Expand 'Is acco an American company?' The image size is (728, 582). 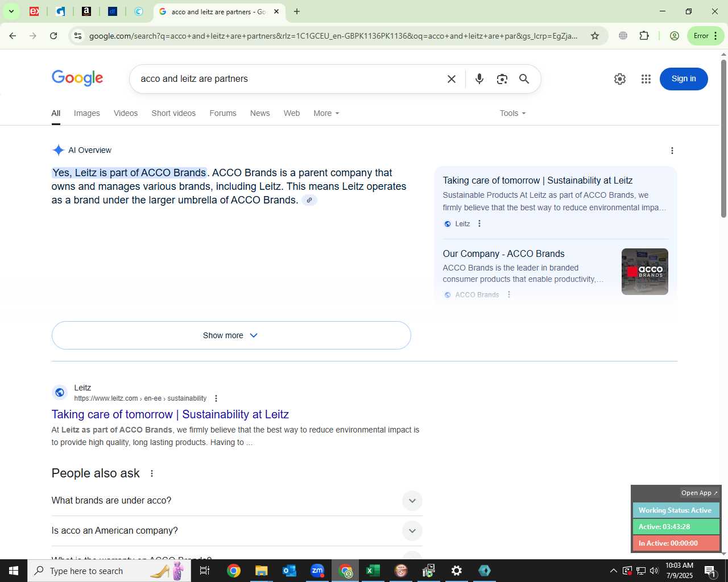pyautogui.click(x=237, y=531)
